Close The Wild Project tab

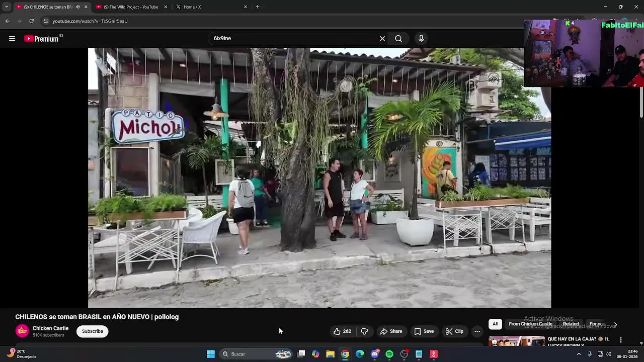tap(166, 7)
